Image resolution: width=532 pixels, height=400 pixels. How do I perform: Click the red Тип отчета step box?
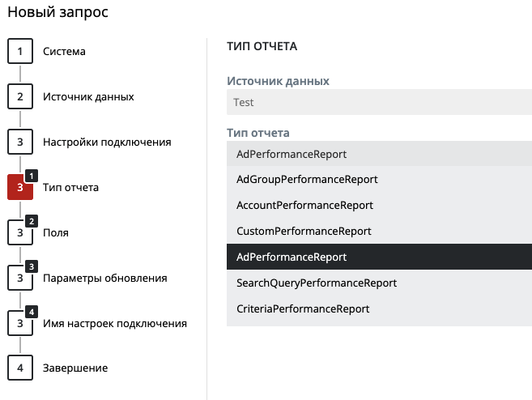click(20, 187)
